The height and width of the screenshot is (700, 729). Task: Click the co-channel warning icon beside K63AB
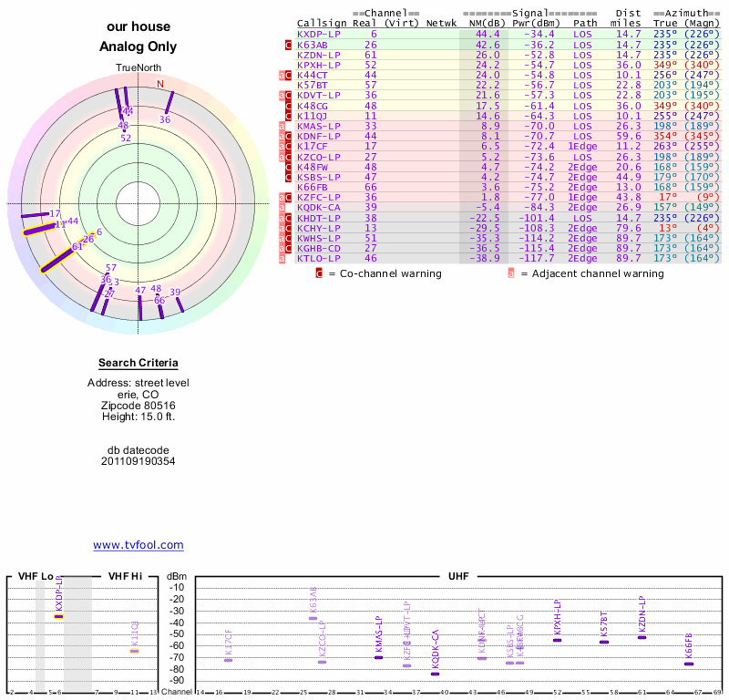[288, 45]
